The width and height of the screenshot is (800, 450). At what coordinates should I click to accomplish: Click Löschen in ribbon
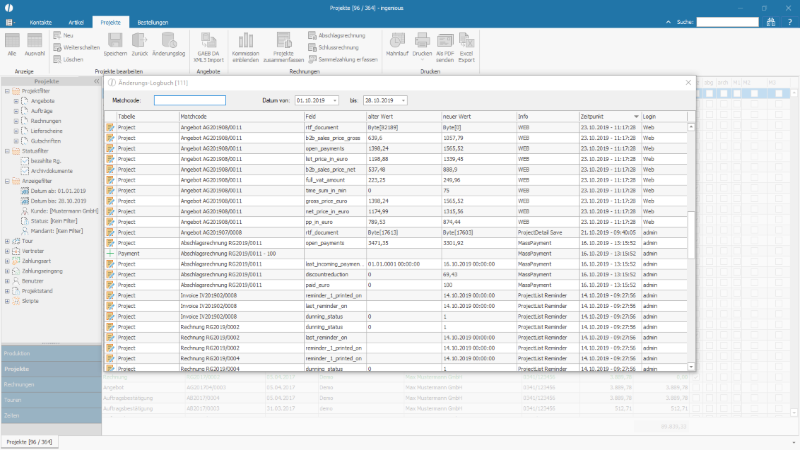click(x=68, y=59)
